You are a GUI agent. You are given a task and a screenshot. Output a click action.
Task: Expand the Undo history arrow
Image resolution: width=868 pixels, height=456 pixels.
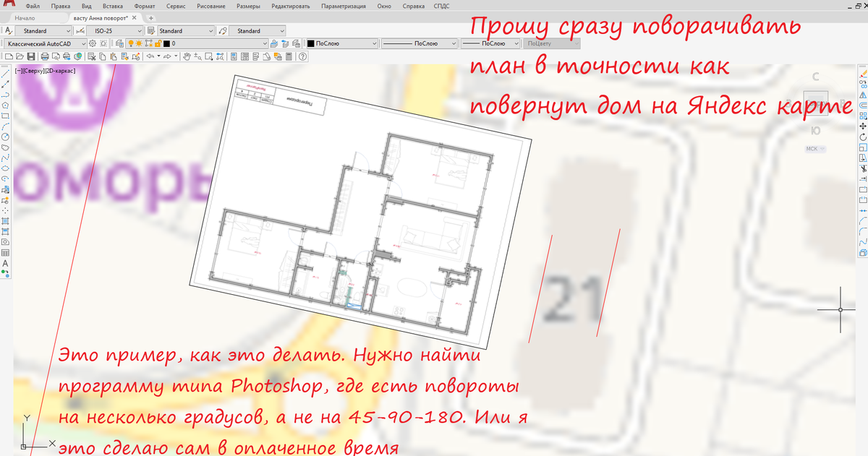pos(158,56)
